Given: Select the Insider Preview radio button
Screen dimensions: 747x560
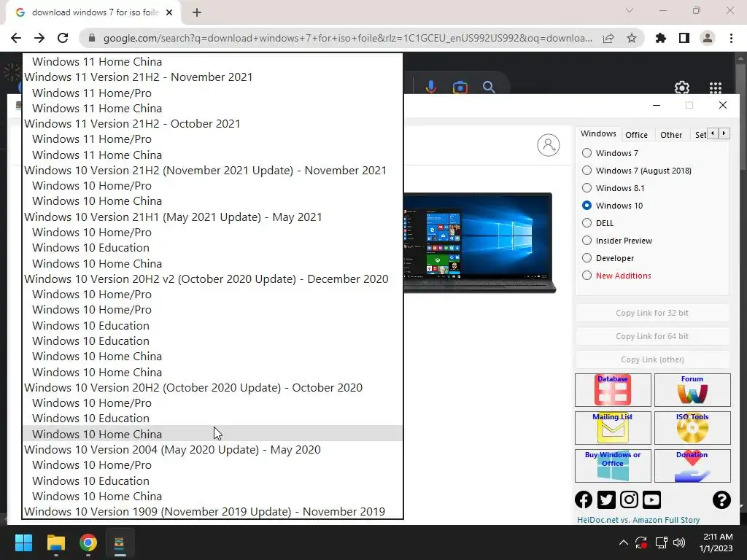Looking at the screenshot, I should [587, 241].
